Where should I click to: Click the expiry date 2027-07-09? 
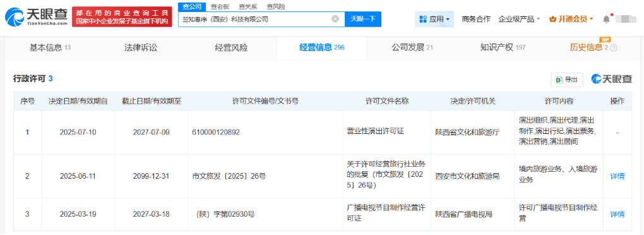151,132
